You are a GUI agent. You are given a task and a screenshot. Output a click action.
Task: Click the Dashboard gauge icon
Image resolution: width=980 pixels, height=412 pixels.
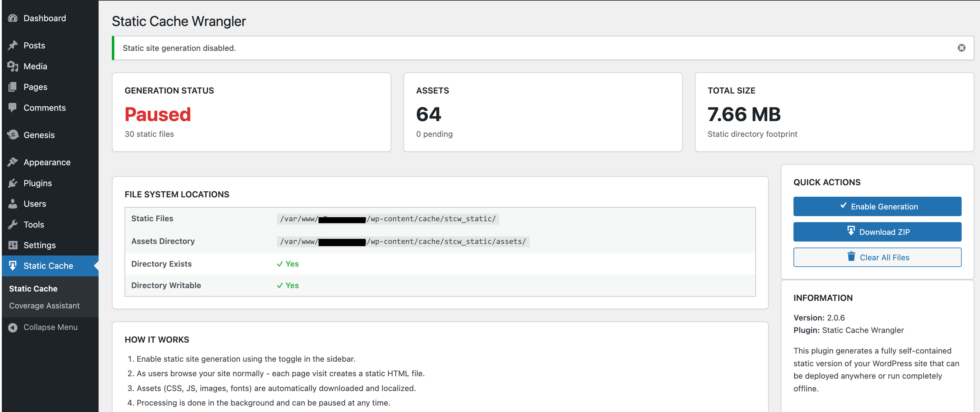coord(13,18)
